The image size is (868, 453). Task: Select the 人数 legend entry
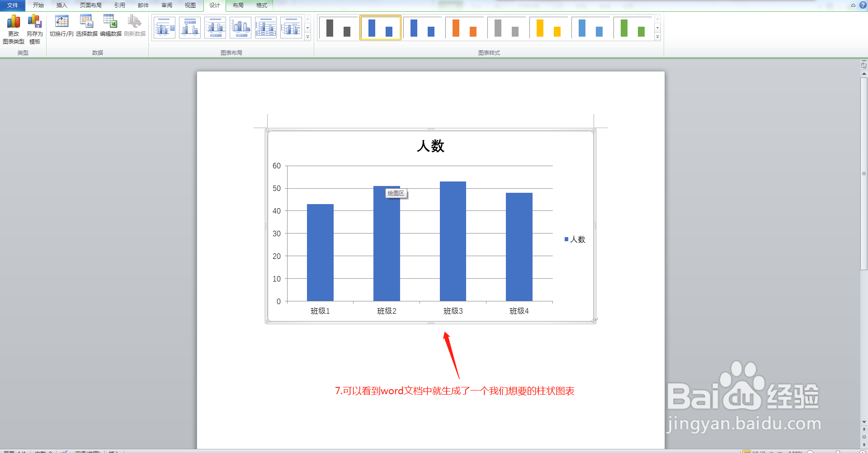tap(575, 239)
